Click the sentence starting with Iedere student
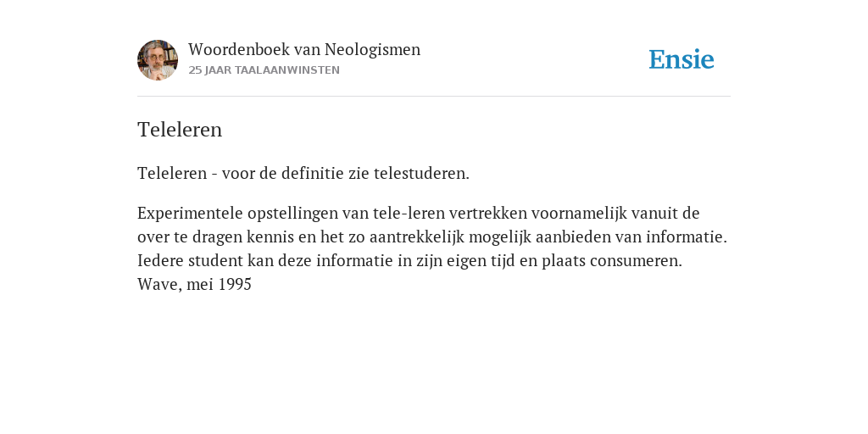Screen dimensions: 868x434 [x=409, y=261]
